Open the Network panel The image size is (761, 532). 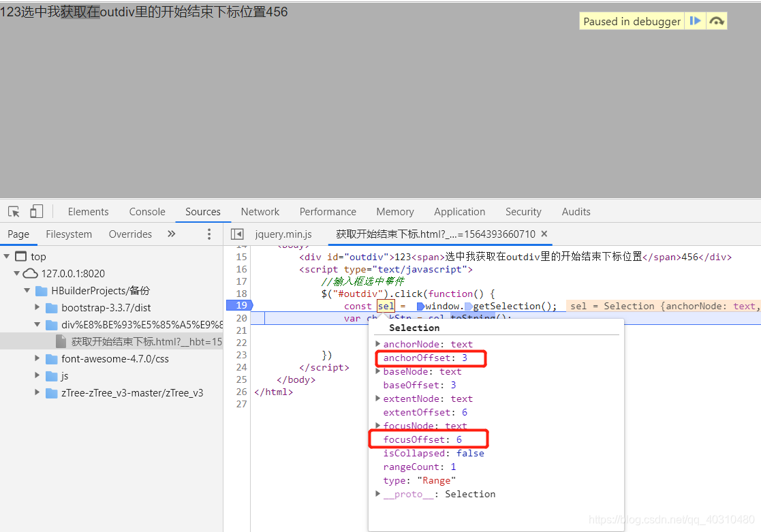click(260, 212)
